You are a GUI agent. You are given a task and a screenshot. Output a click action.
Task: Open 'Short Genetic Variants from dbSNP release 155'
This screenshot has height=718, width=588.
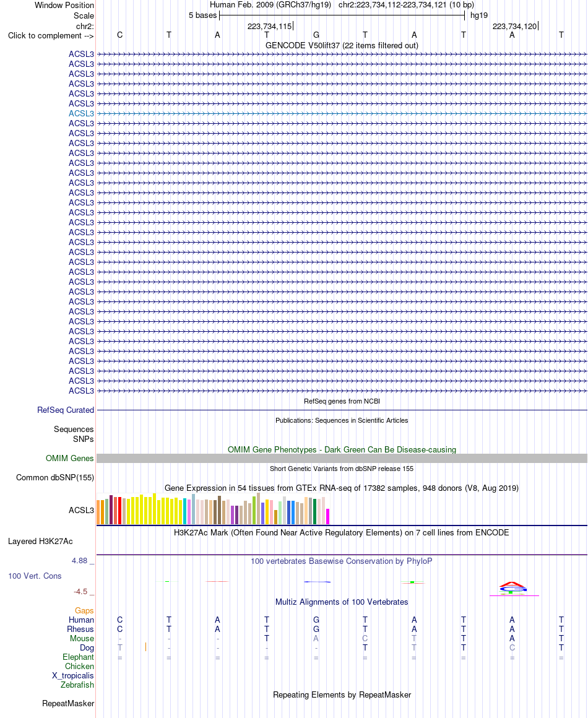342,469
